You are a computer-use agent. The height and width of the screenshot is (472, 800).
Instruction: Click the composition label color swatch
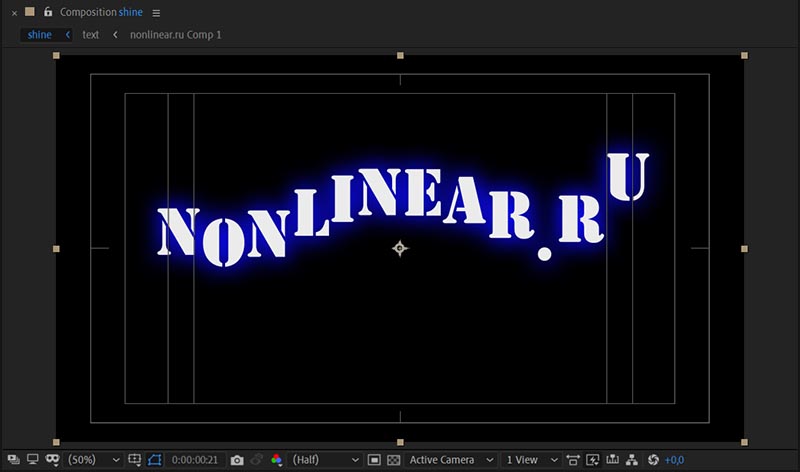(30, 11)
